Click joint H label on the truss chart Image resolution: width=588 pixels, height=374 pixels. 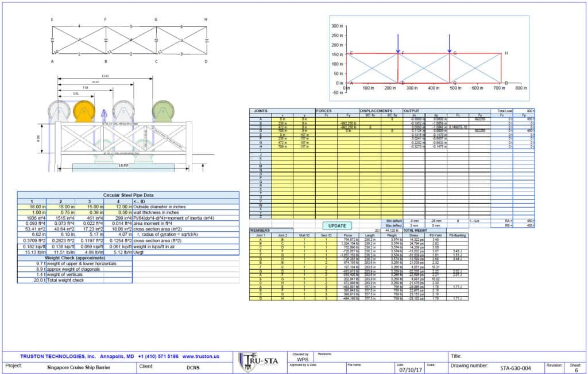pyautogui.click(x=506, y=53)
